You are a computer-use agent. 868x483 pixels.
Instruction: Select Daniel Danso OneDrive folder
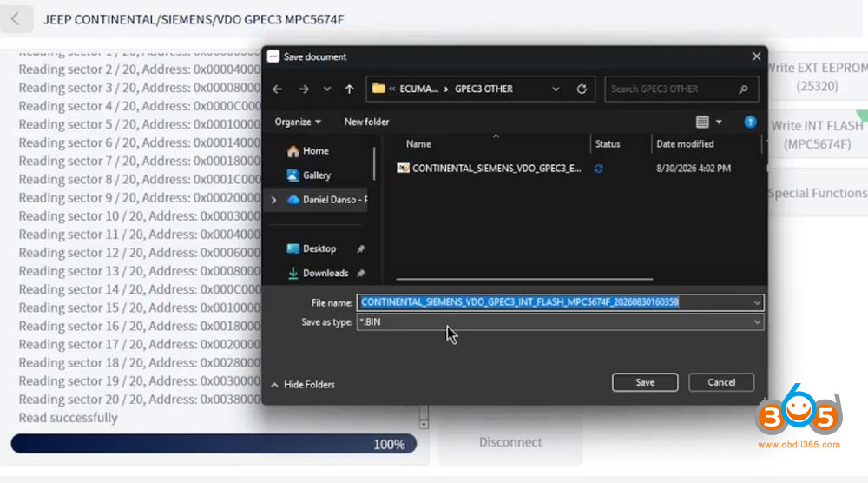[327, 200]
